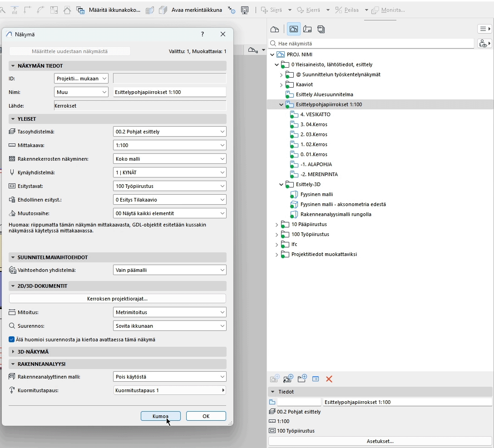Click the new folder icon below view tree
The image size is (494, 448).
302,379
